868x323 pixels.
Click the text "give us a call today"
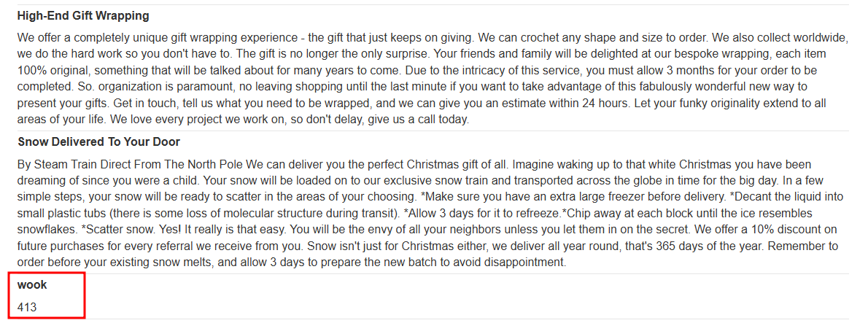tap(418, 120)
